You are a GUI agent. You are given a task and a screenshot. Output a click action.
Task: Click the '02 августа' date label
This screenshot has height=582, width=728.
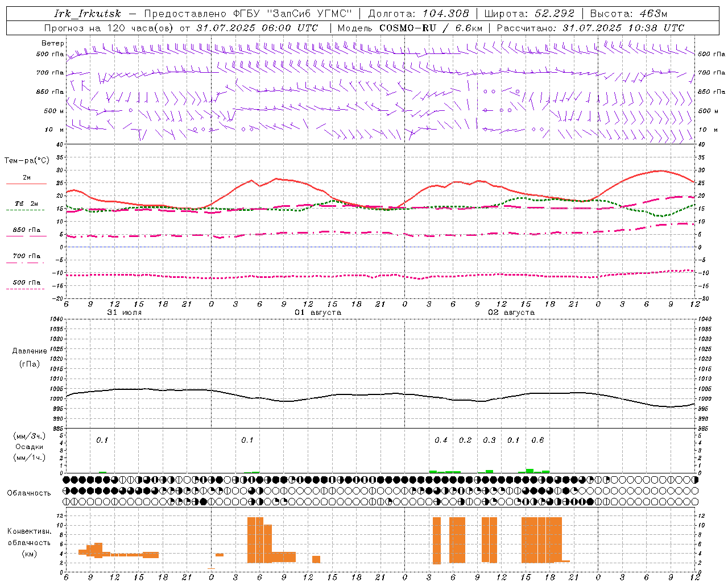pyautogui.click(x=511, y=313)
